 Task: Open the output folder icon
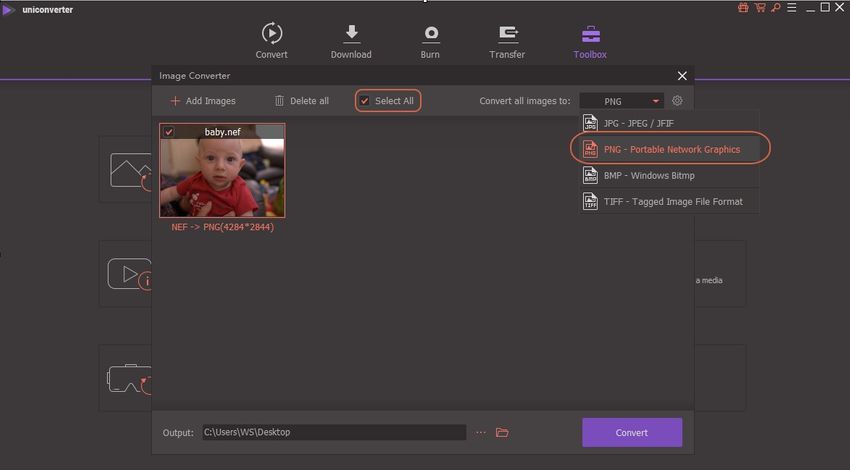coord(502,432)
